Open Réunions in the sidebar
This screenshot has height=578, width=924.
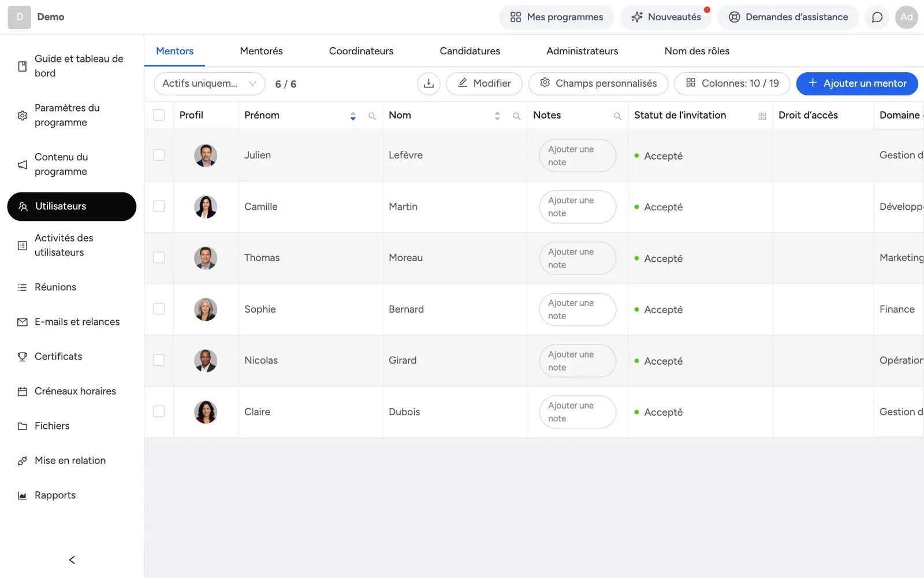click(72, 287)
